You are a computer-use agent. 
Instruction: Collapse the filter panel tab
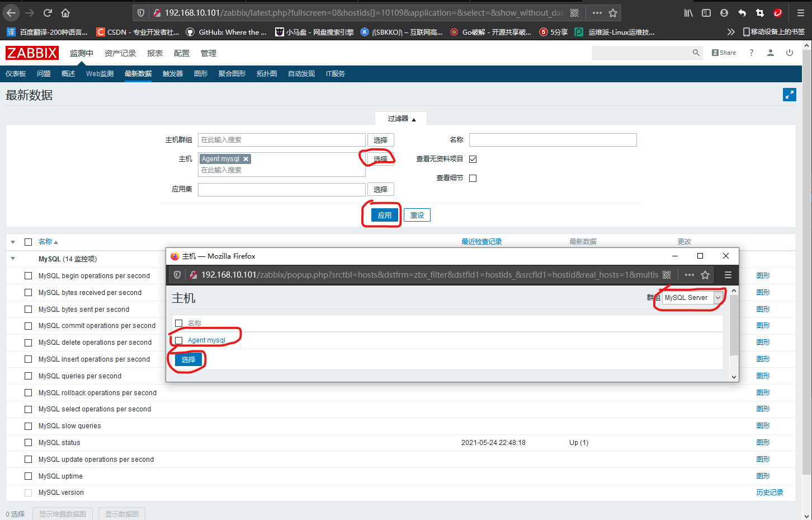401,119
